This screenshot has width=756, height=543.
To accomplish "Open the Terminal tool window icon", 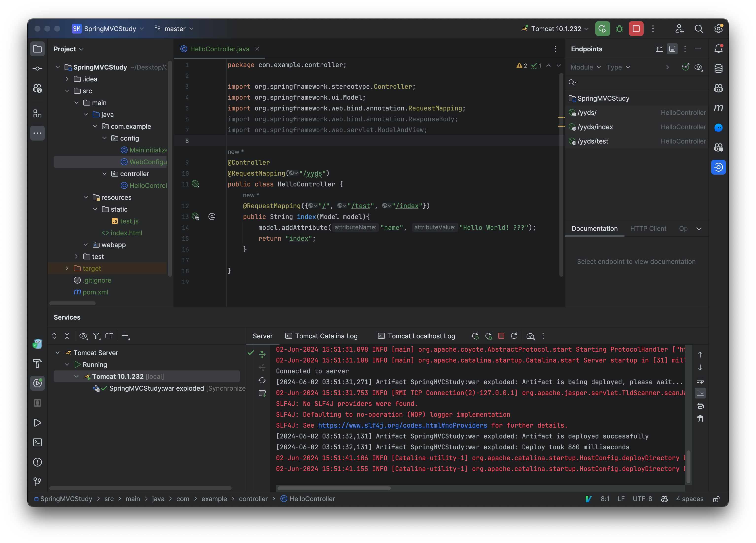I will [x=37, y=442].
